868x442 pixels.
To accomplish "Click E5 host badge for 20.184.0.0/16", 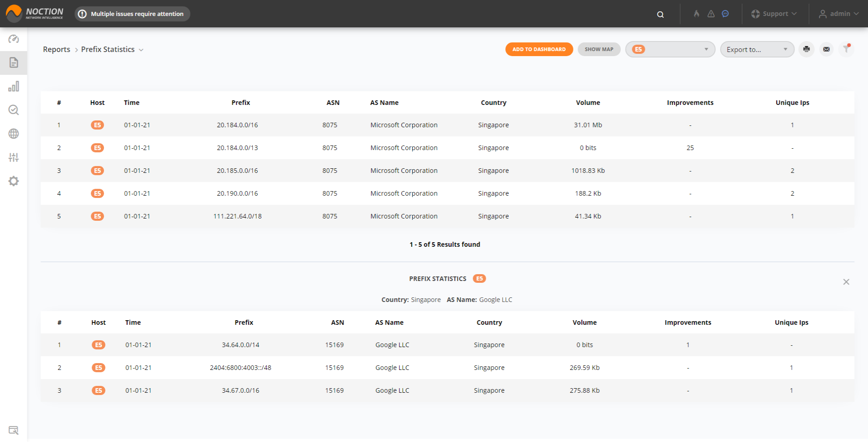I will pos(97,125).
